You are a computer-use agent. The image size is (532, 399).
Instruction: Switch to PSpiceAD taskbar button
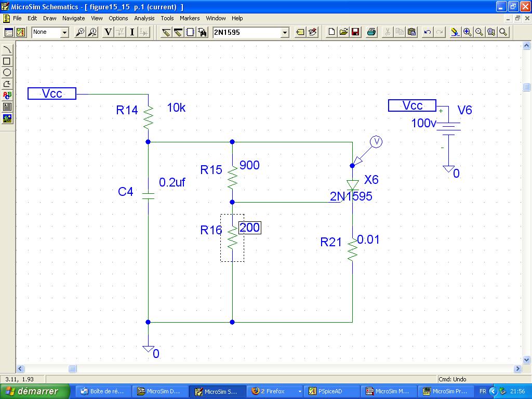point(331,391)
